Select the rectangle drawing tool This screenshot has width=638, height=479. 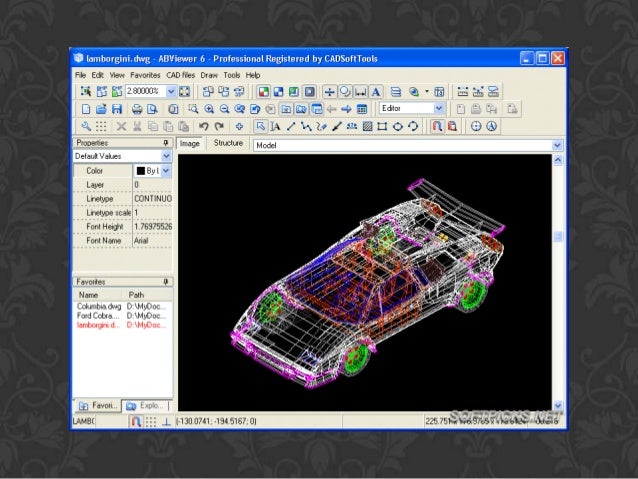click(382, 126)
